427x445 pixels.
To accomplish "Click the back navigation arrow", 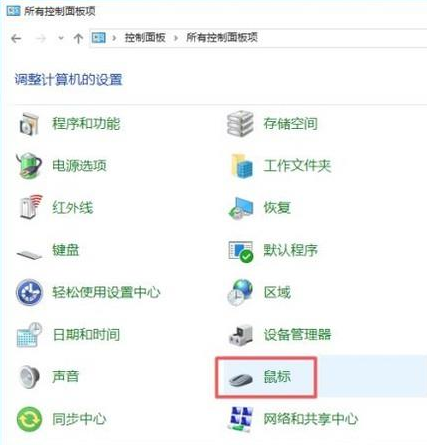I will (x=16, y=39).
